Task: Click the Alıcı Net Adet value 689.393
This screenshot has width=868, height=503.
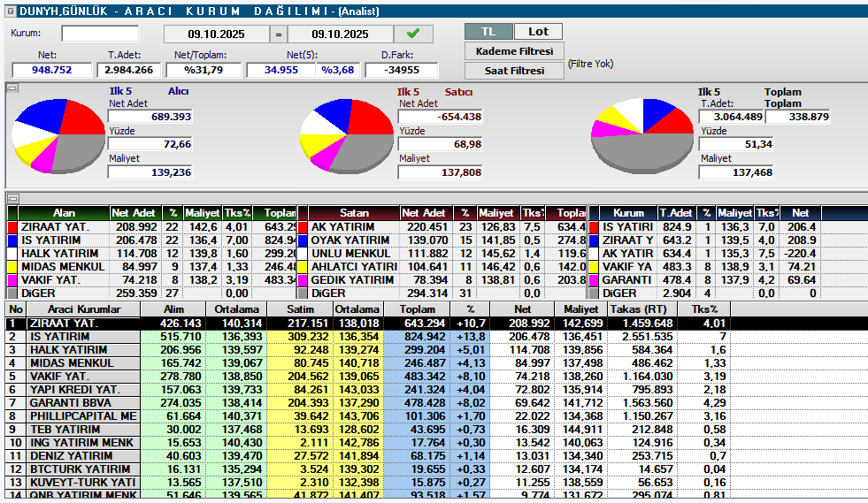Action: pyautogui.click(x=150, y=117)
